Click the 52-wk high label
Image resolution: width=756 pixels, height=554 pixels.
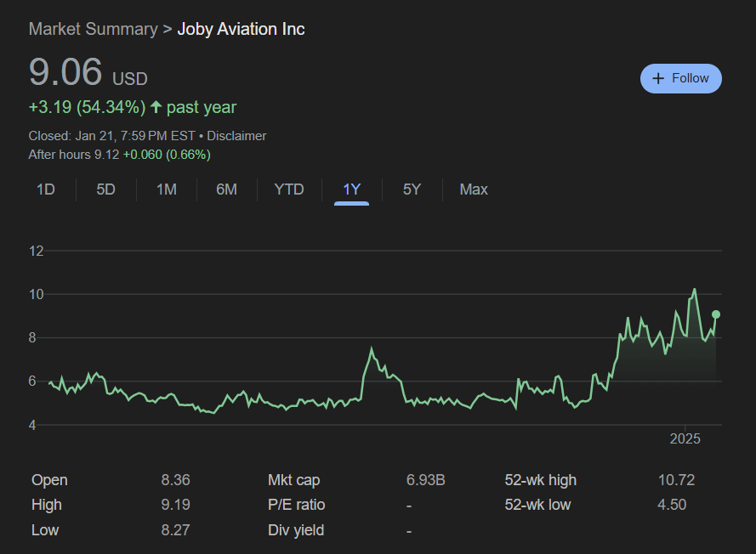[x=541, y=480]
